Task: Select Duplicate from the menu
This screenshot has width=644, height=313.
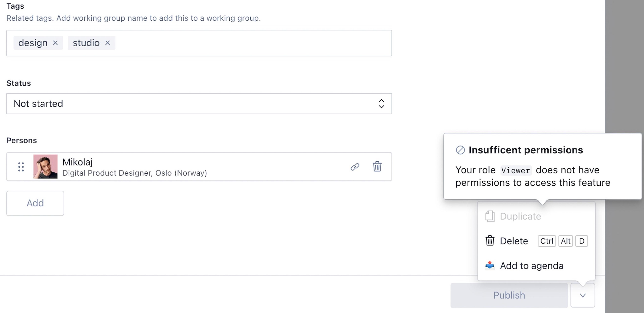Action: pyautogui.click(x=520, y=216)
